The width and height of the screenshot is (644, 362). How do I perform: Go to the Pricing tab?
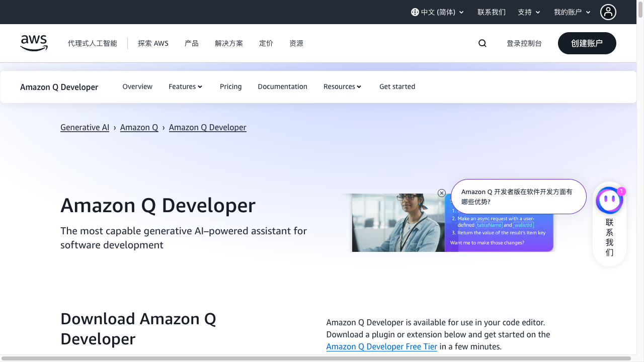click(x=230, y=86)
